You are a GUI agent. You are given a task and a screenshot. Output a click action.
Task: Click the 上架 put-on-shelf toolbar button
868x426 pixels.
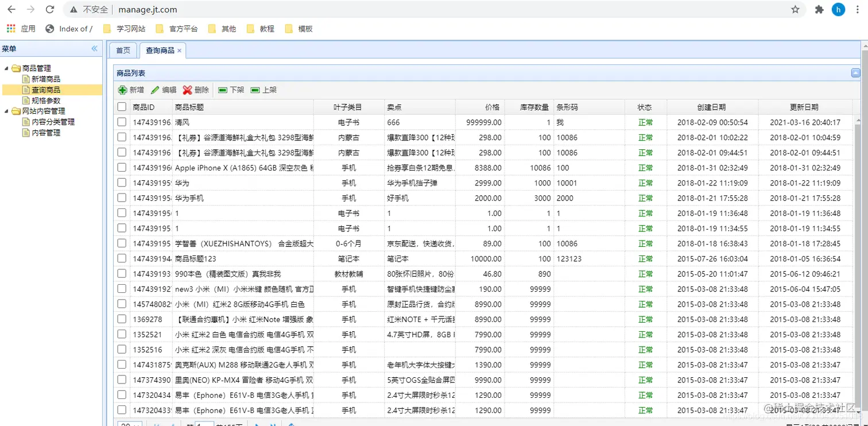[263, 90]
